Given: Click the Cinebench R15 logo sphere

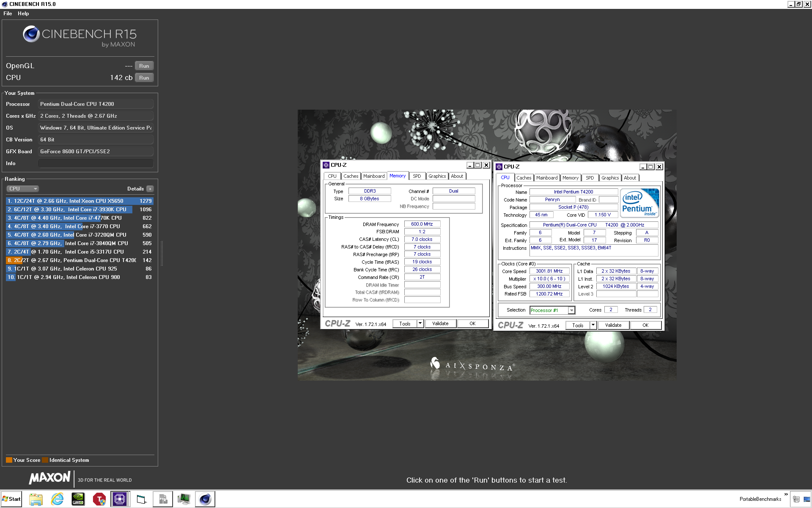Looking at the screenshot, I should 31,34.
